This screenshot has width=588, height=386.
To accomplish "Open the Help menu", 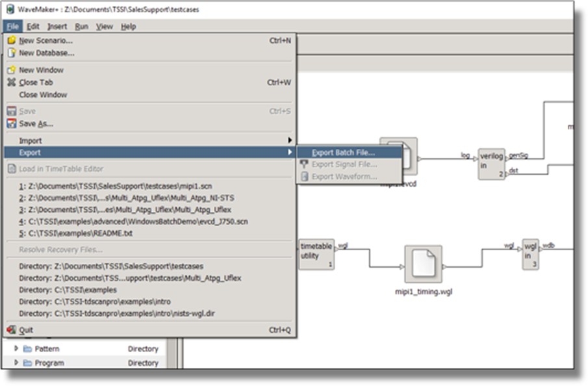I will (x=128, y=27).
